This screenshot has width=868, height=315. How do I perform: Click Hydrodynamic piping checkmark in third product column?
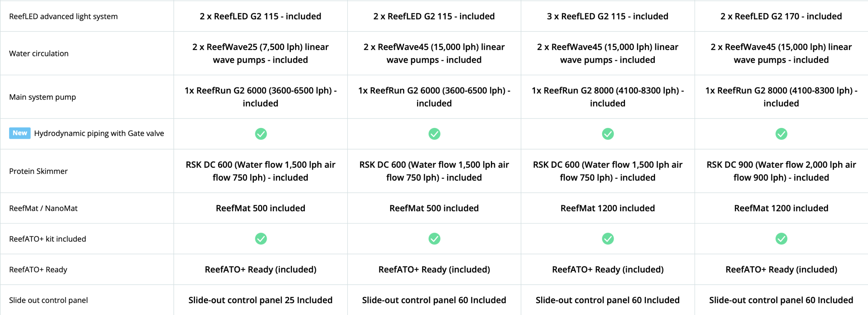pyautogui.click(x=608, y=134)
